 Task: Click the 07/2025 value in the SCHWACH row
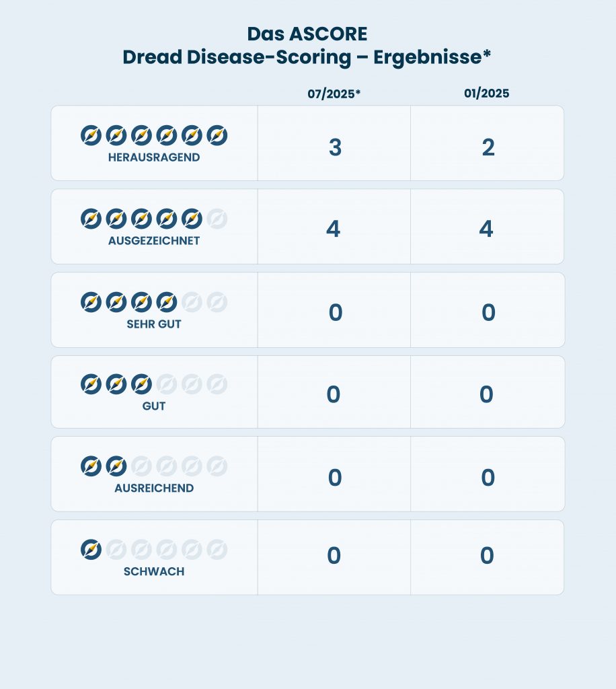(334, 555)
